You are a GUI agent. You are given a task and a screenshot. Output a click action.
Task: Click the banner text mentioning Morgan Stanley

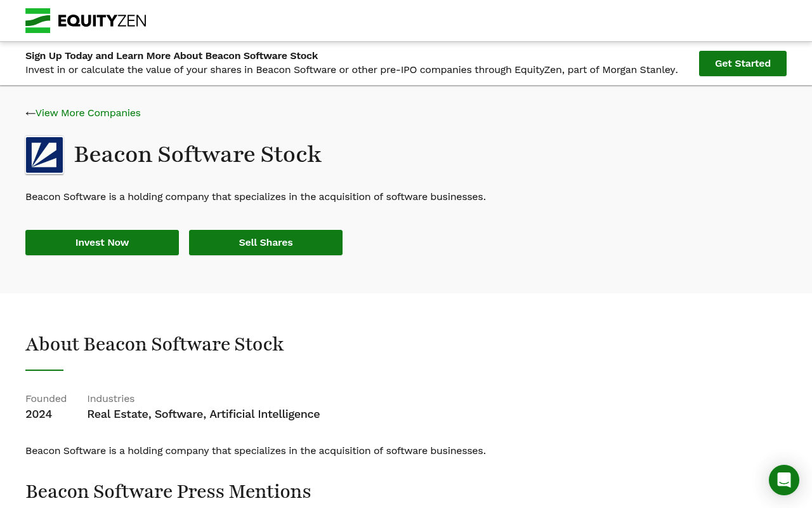(x=351, y=70)
